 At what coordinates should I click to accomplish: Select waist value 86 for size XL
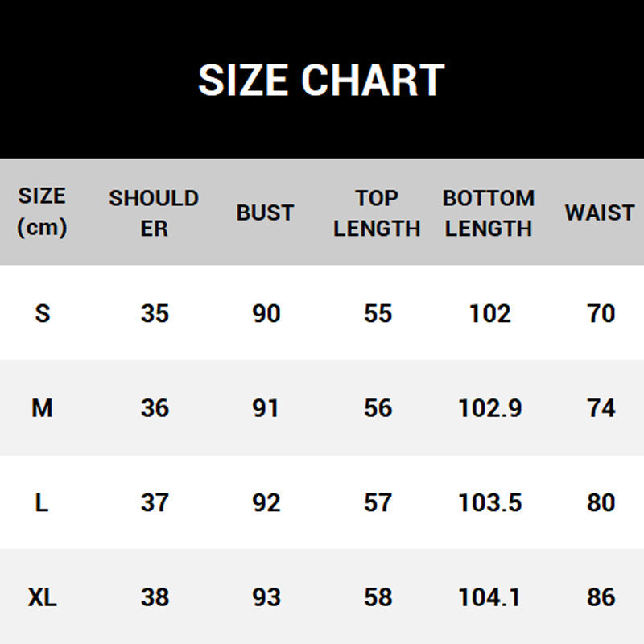(601, 597)
